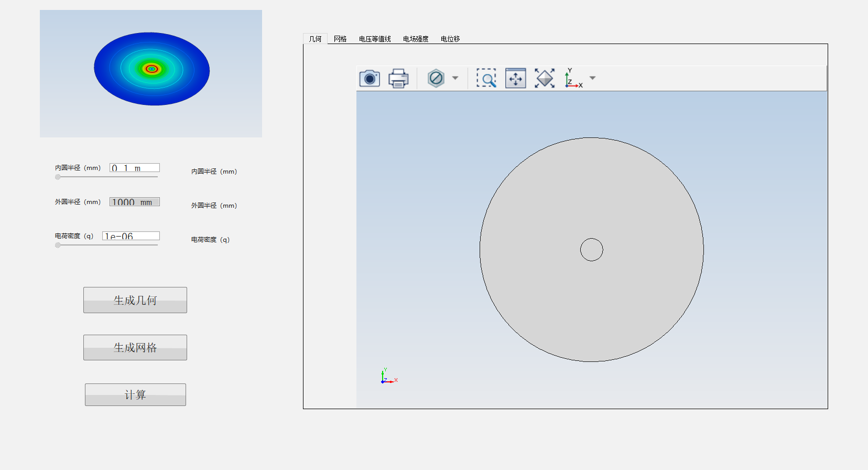The width and height of the screenshot is (868, 470).
Task: Click the 外圆半径 field showing 1000 mm
Action: tap(135, 202)
